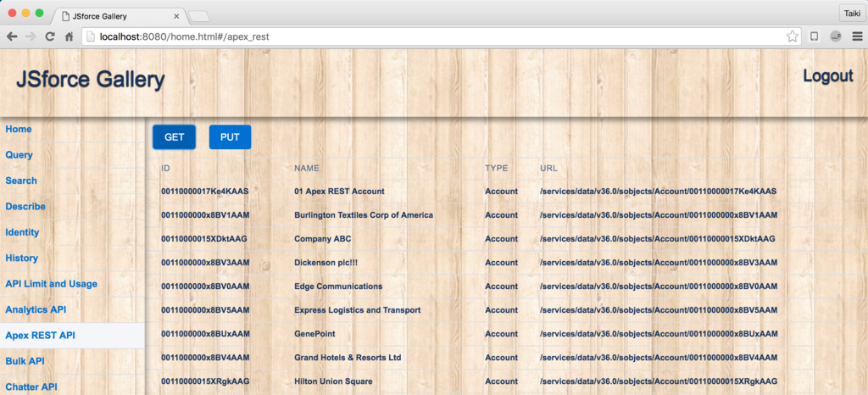Click Account type in GenePoint row
This screenshot has height=395, width=868.
pyautogui.click(x=502, y=334)
